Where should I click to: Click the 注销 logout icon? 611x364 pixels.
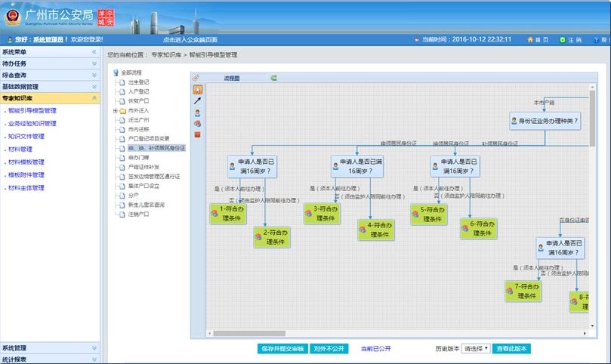(x=562, y=39)
